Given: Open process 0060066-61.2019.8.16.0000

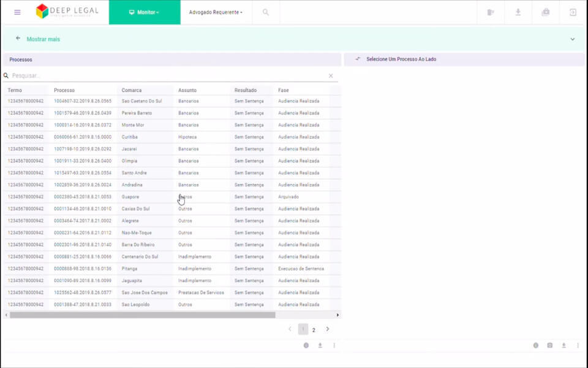Looking at the screenshot, I should tap(83, 137).
